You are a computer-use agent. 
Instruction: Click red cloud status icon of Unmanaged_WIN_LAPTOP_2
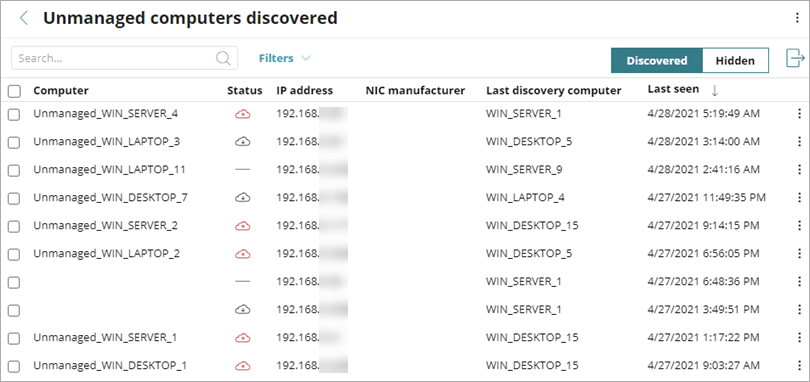point(242,254)
